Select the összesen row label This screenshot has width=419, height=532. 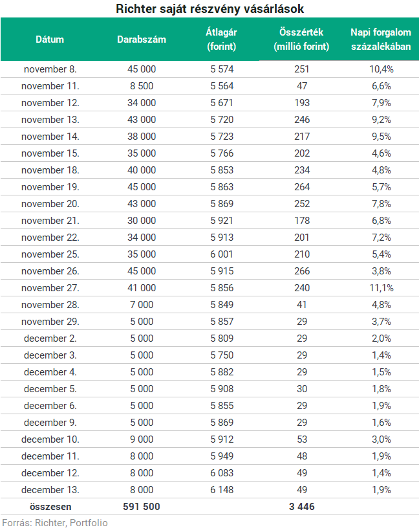50,507
